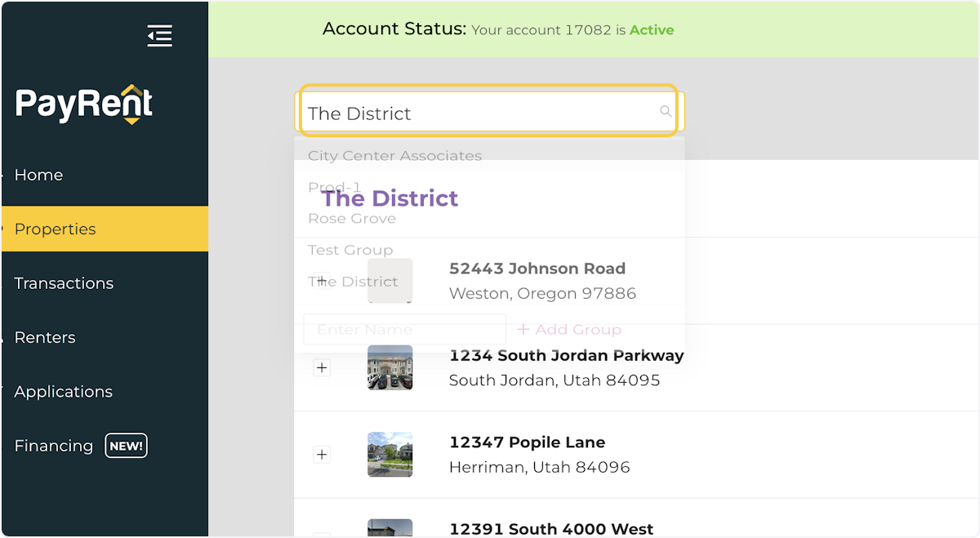Click the 1234 South Jordan Parkway property photo
Viewport: 980px width, 538px height.
point(390,367)
